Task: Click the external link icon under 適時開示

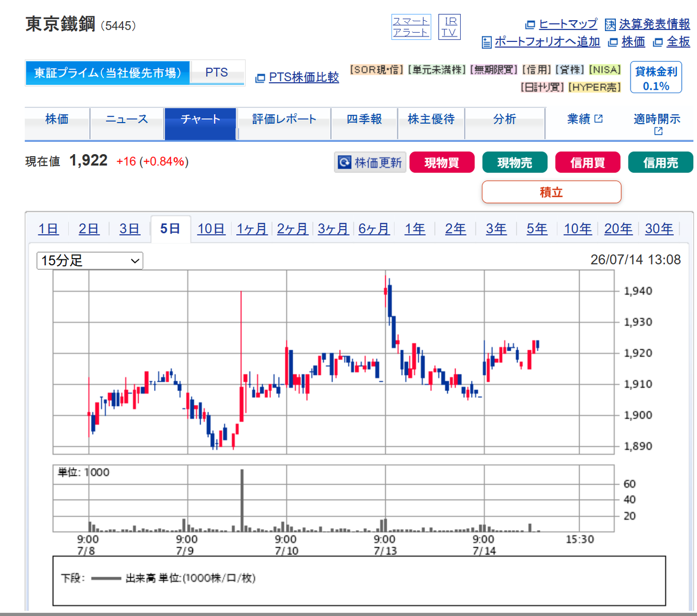Action: [658, 131]
